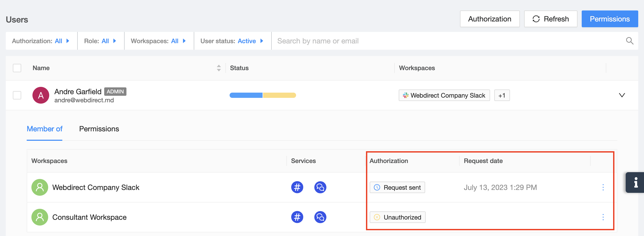Click channels hash icon for Webdirect Company Slack
The image size is (644, 236).
tap(297, 187)
